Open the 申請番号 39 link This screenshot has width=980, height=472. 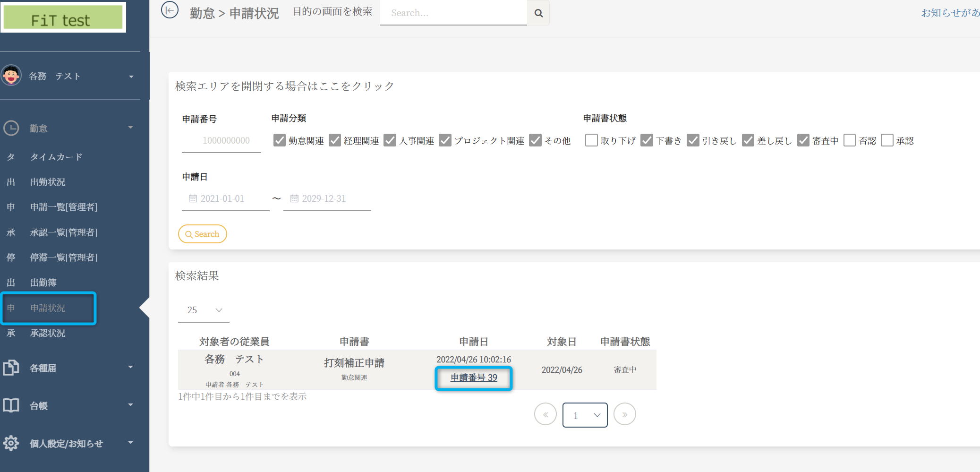click(x=474, y=378)
